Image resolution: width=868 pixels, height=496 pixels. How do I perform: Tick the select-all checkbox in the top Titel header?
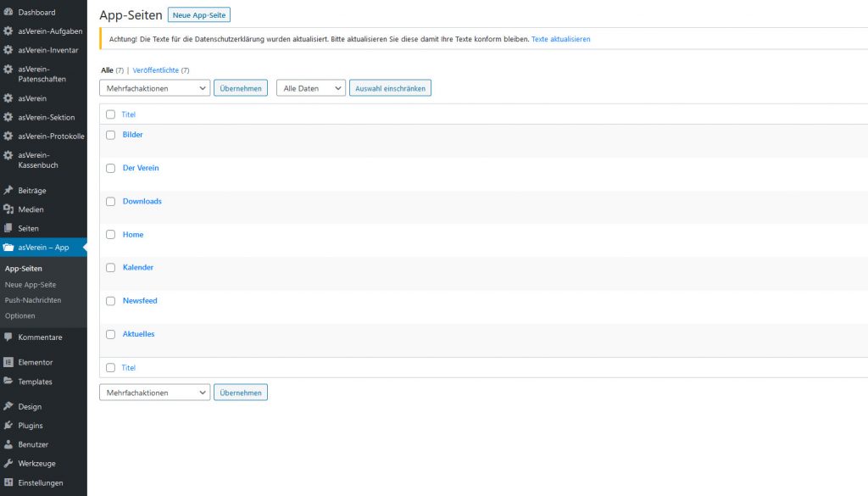(x=111, y=114)
